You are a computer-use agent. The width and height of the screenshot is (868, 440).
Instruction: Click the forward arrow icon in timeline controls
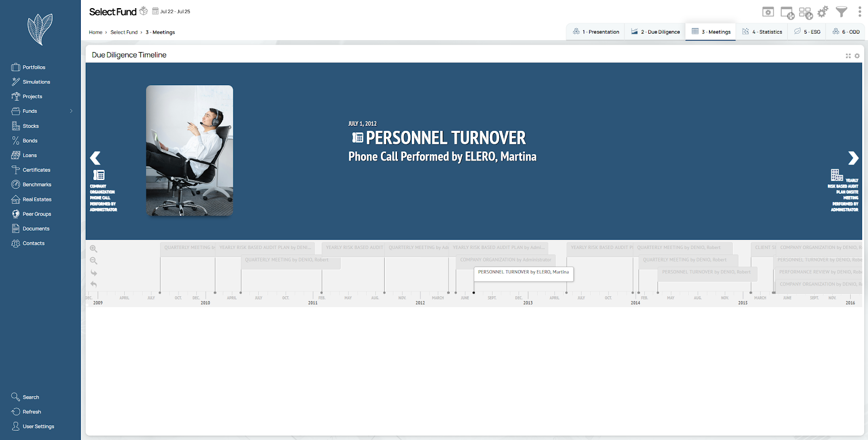pyautogui.click(x=94, y=273)
